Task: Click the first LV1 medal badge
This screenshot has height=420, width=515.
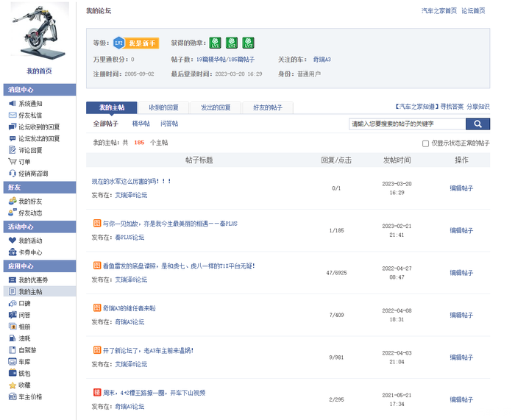Action: tap(215, 43)
